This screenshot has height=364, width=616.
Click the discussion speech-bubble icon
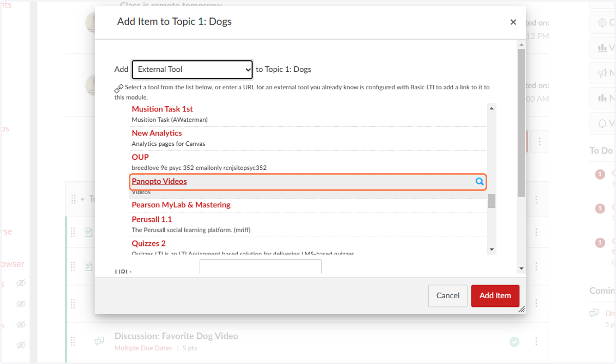pyautogui.click(x=100, y=341)
